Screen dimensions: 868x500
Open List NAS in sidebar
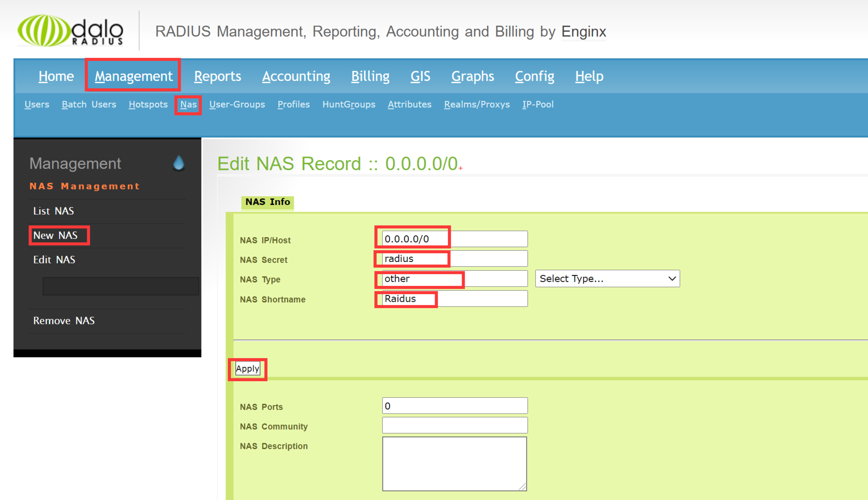point(53,211)
